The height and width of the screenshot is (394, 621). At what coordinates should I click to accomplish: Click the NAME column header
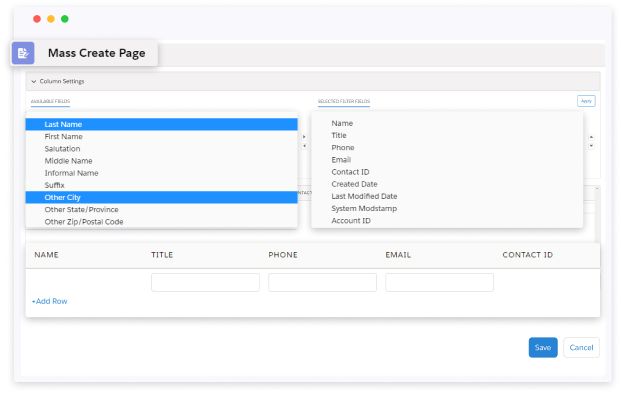point(46,255)
